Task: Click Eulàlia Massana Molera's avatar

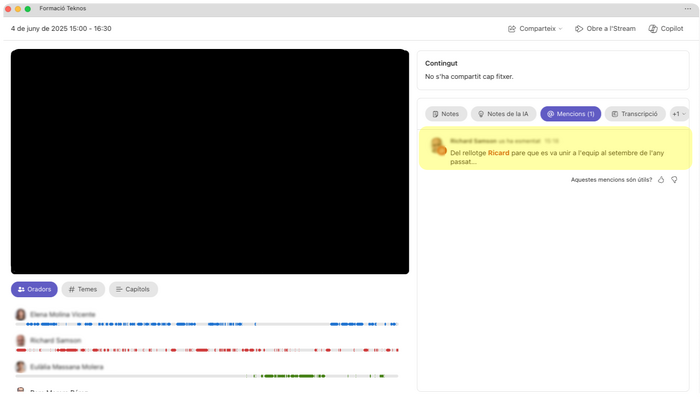Action: [21, 367]
